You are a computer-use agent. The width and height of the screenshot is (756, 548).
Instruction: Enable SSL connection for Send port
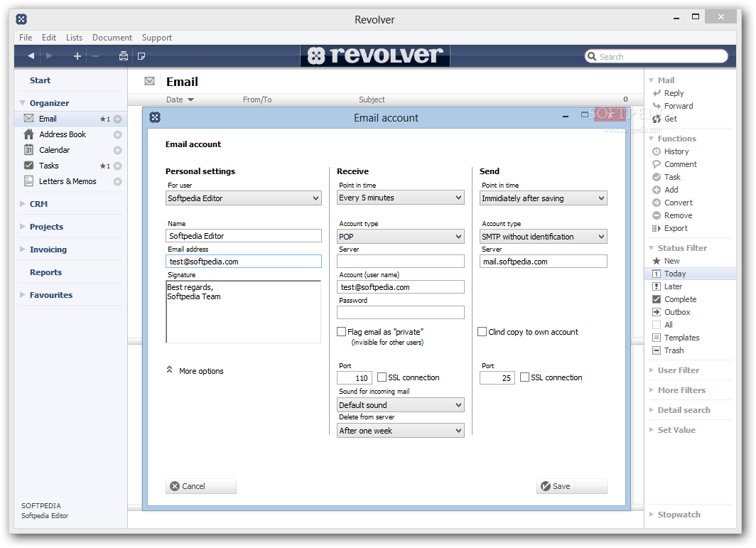click(524, 377)
